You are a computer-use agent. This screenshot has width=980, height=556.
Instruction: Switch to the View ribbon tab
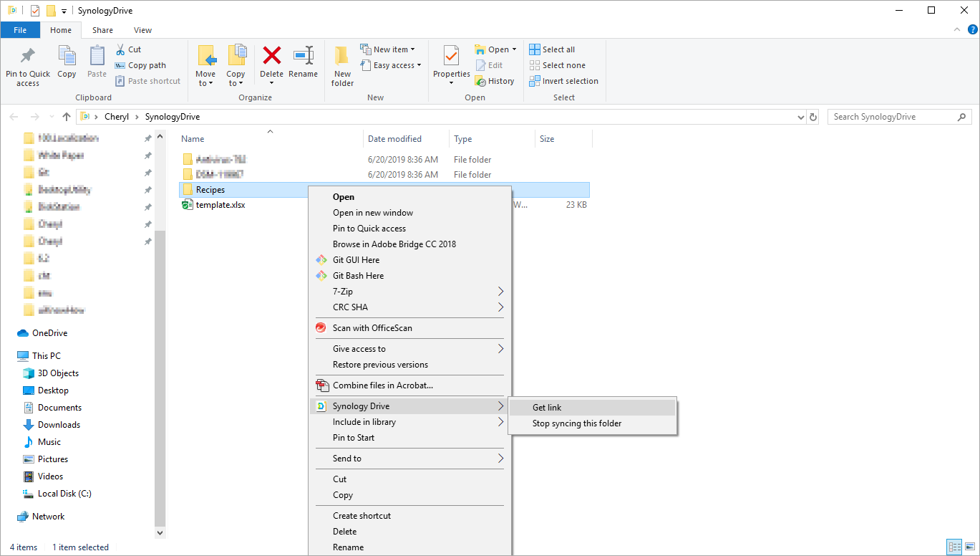point(142,30)
